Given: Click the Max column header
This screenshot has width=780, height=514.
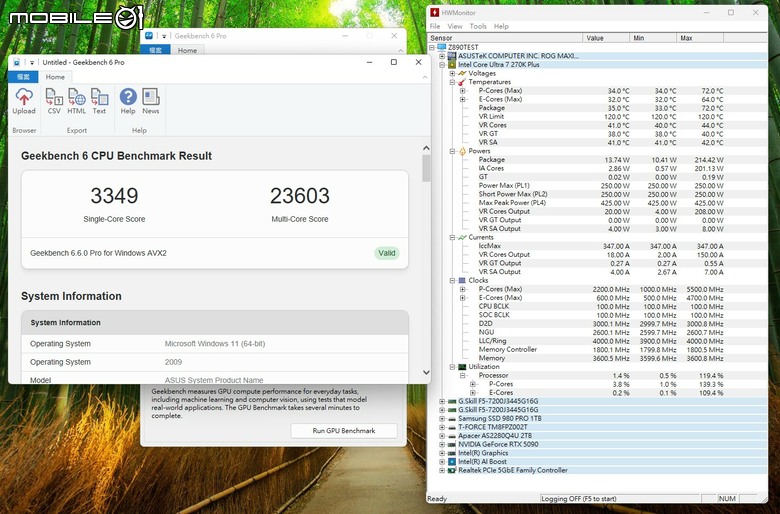Looking at the screenshot, I should point(699,38).
